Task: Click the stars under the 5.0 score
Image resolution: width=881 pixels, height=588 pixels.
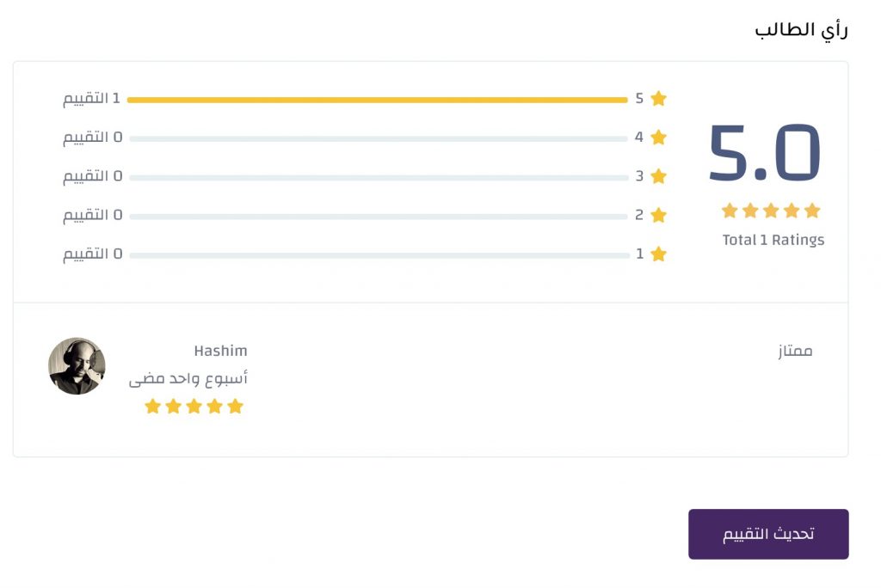Action: click(x=771, y=211)
